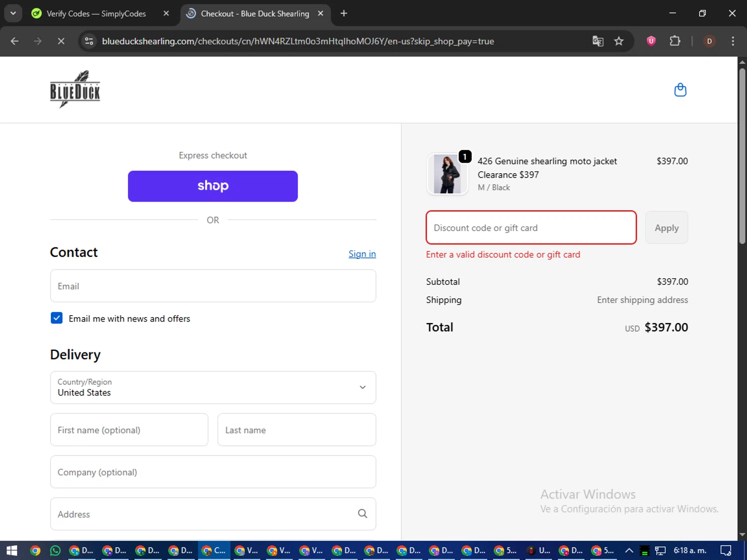
Task: Restore down the browser window
Action: coord(702,13)
